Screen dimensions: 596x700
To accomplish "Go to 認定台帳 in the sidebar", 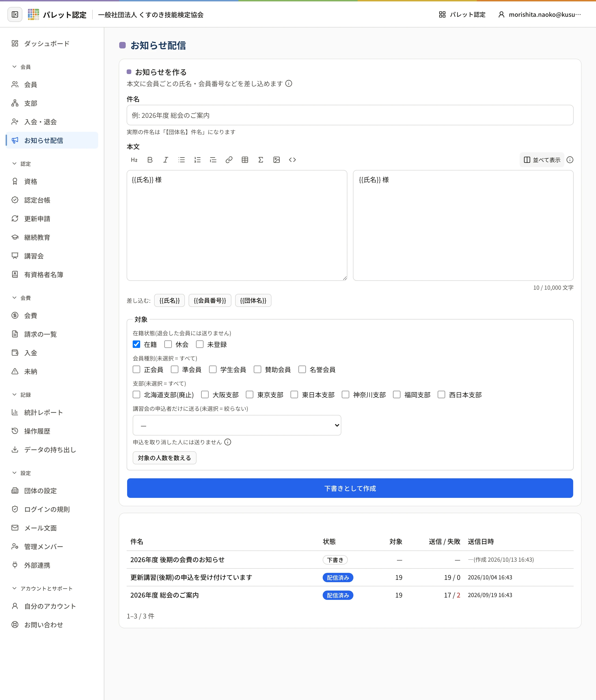I will click(x=52, y=200).
